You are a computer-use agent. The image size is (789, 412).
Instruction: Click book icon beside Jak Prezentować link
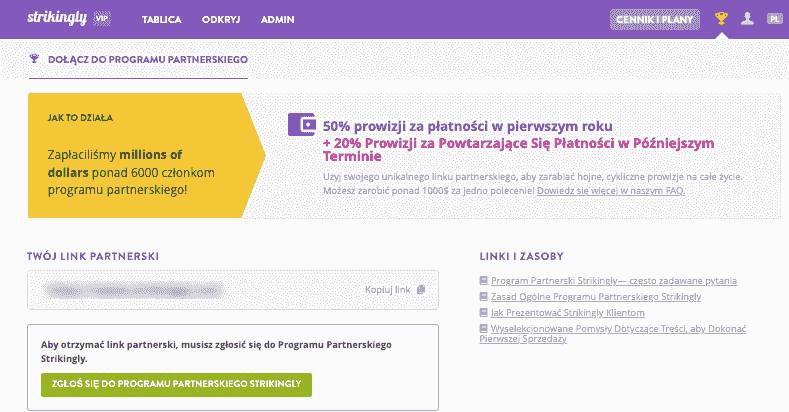point(484,312)
